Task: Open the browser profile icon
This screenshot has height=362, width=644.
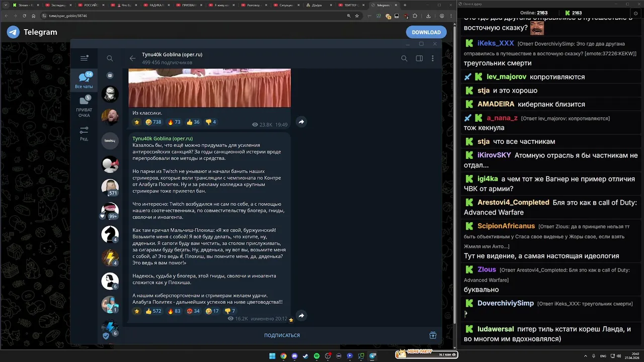Action: 442,16
